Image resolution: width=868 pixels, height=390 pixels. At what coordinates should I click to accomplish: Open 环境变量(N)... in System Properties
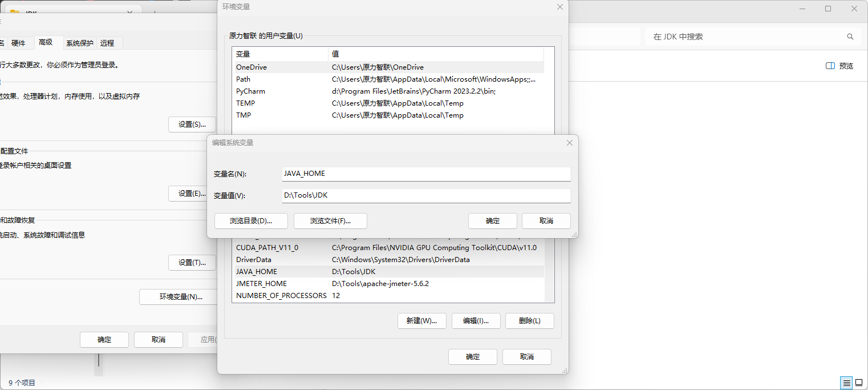pos(179,297)
